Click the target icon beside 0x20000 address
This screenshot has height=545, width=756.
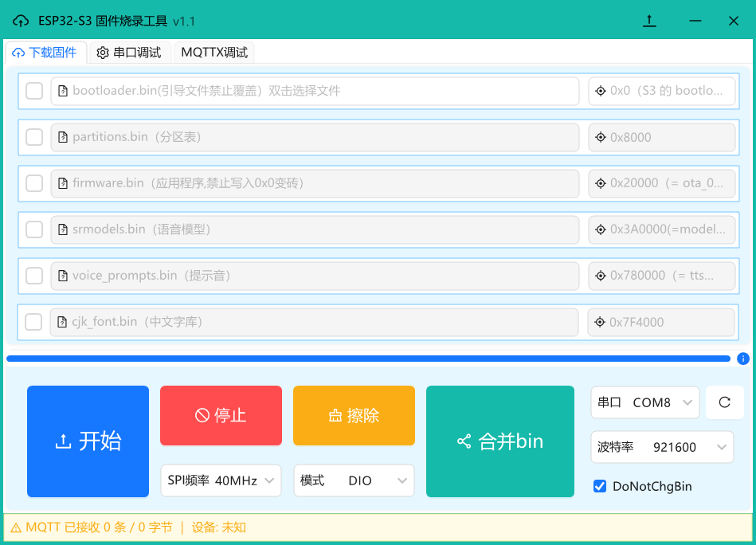click(601, 183)
